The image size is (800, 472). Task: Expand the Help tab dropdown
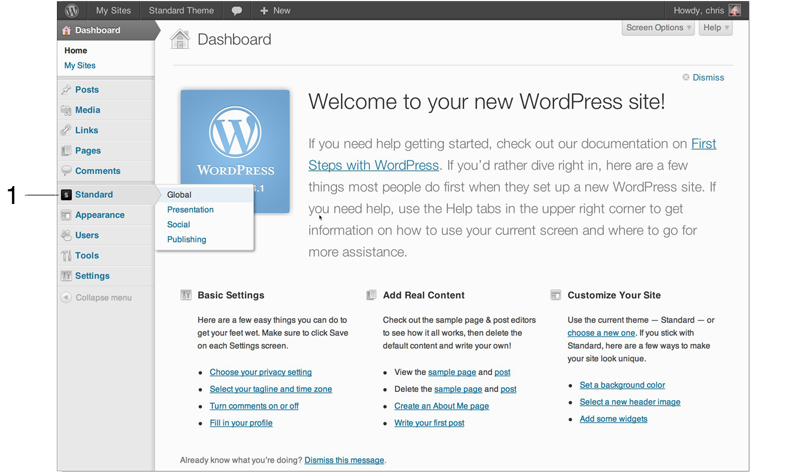pos(716,28)
